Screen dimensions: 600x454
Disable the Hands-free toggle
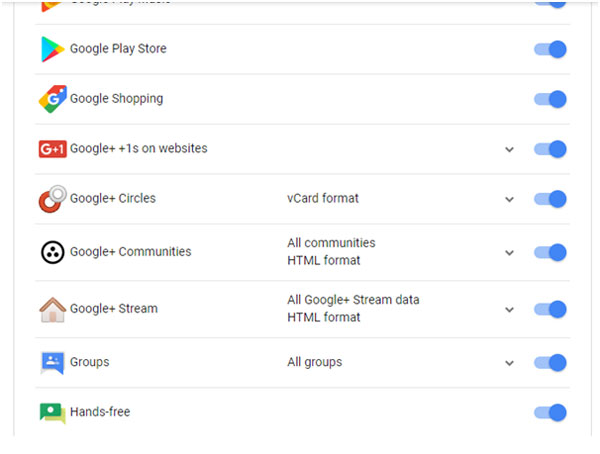tap(551, 412)
